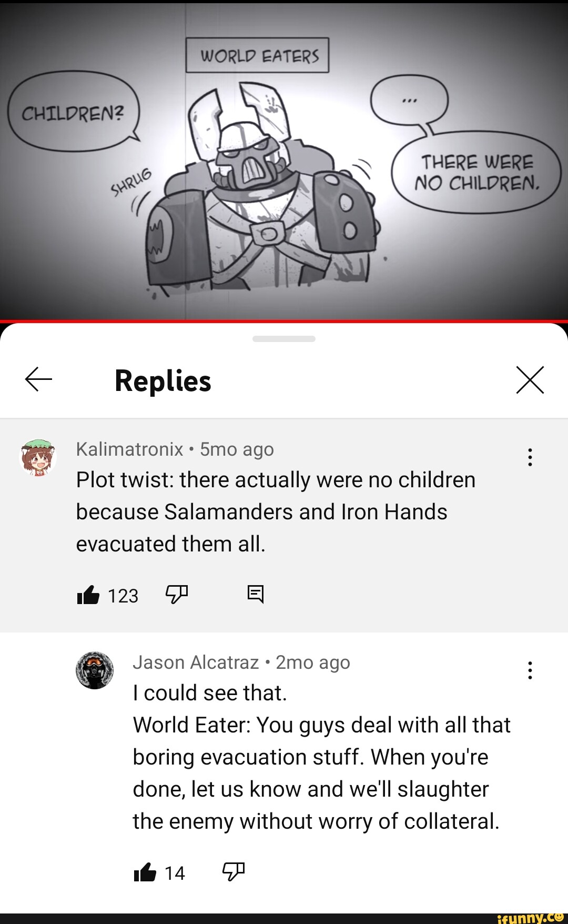Select the Replies header title
This screenshot has height=924, width=568.
163,380
